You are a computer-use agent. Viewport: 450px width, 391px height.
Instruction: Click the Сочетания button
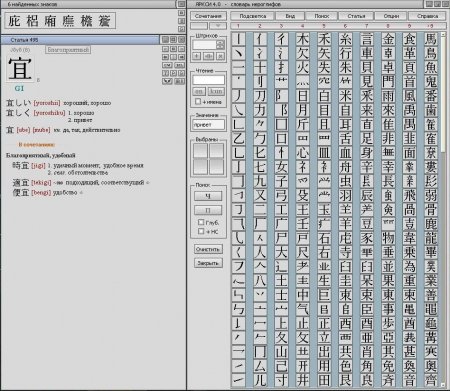[x=208, y=16]
